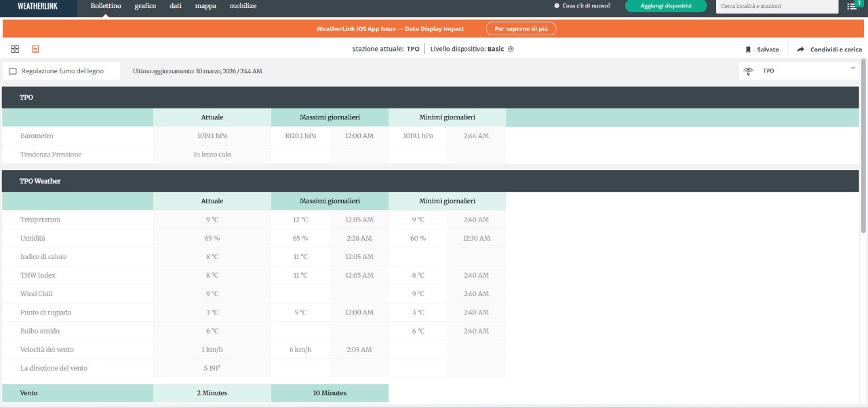Image resolution: width=868 pixels, height=408 pixels.
Task: Click the Salvato bookmark icon
Action: point(748,49)
